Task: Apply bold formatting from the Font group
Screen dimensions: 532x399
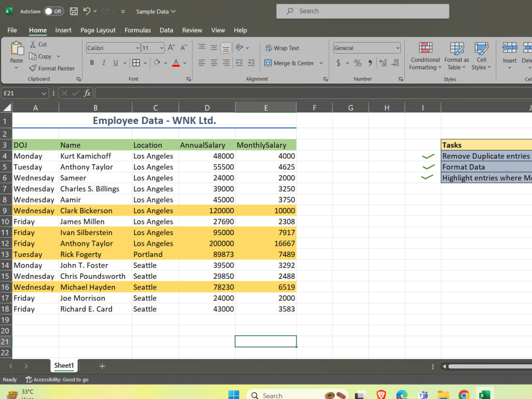Action: pos(92,62)
